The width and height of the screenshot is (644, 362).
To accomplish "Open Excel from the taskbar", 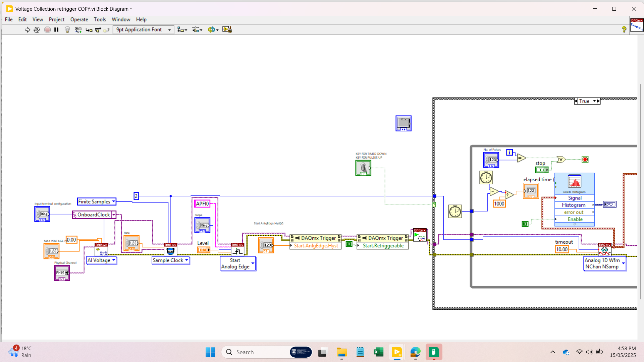I will pyautogui.click(x=378, y=352).
